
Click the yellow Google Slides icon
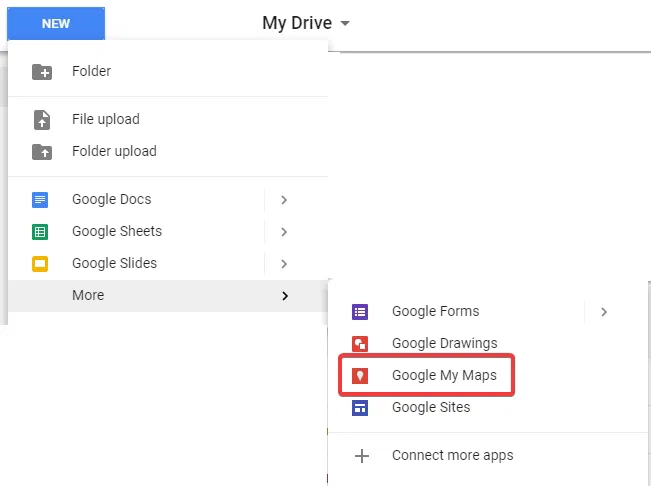tap(41, 264)
